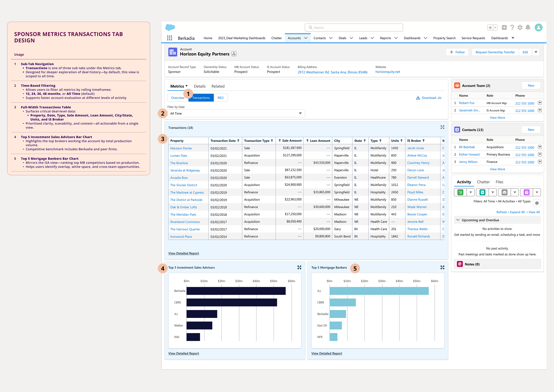Open the Favorites star icon
Screen dimensions: 554x392
tap(490, 27)
